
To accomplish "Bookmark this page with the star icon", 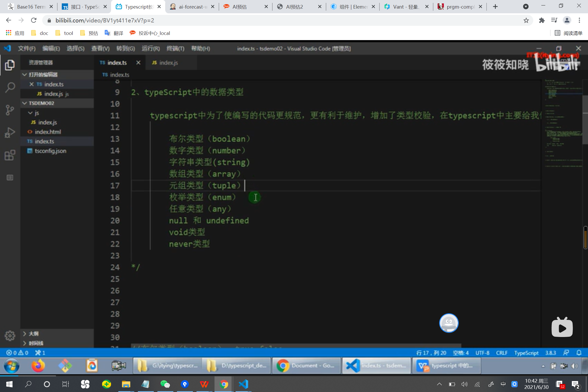I will tap(526, 20).
